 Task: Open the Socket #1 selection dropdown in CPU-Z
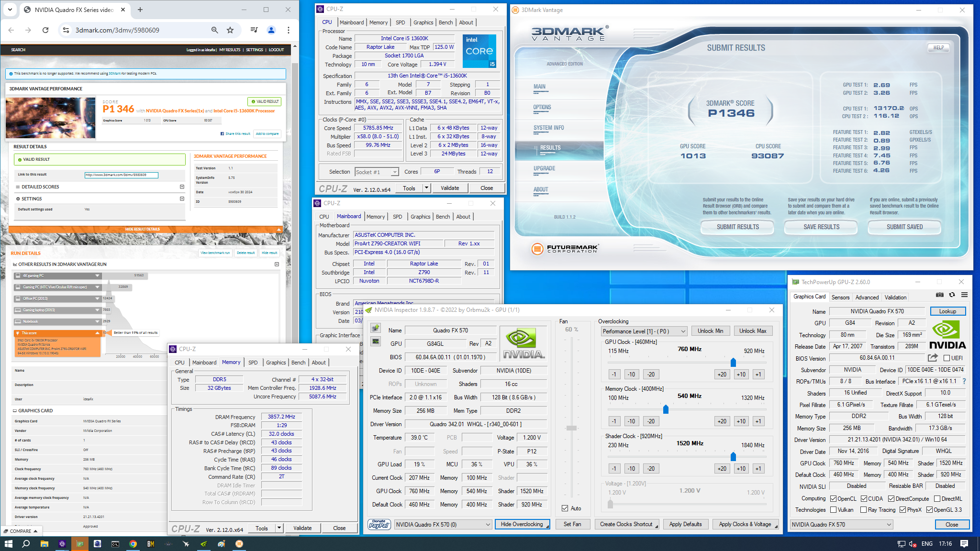point(377,172)
